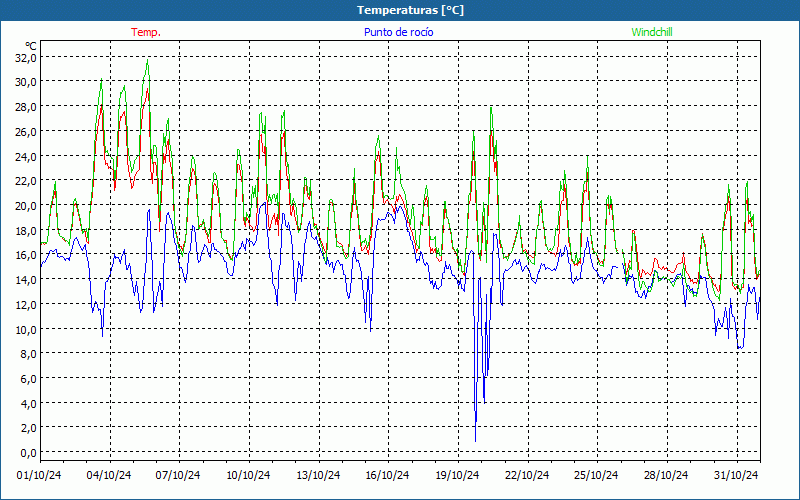Click the 6,0 y-axis value

[x=28, y=378]
